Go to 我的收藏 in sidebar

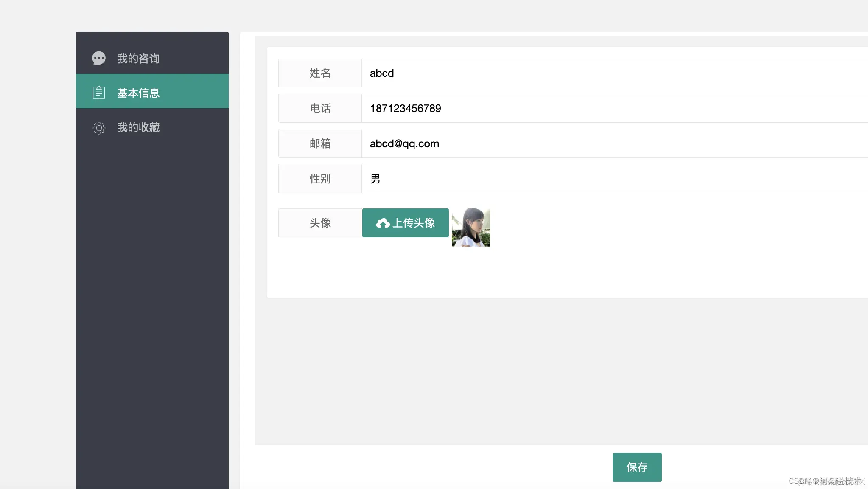click(138, 127)
